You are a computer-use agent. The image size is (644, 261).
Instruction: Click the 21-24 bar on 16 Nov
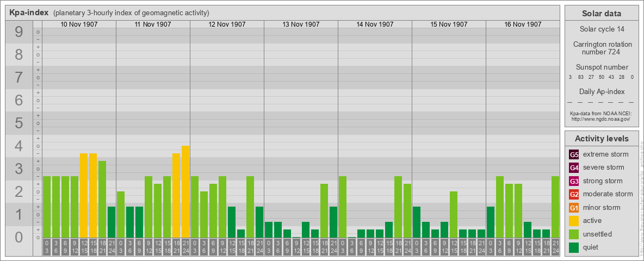click(x=555, y=207)
